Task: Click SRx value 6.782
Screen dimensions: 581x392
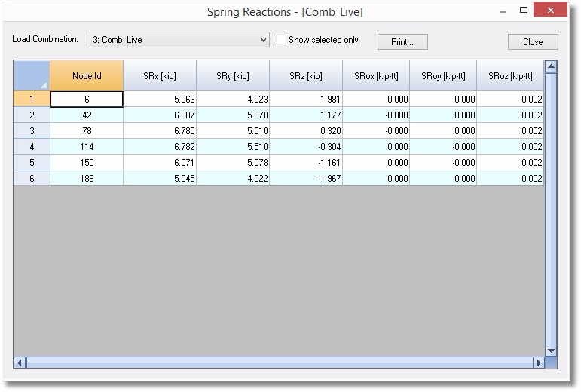Action: [x=160, y=147]
